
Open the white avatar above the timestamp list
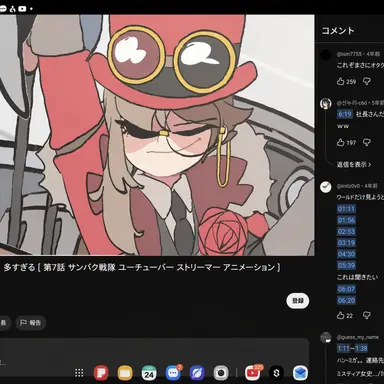click(326, 187)
